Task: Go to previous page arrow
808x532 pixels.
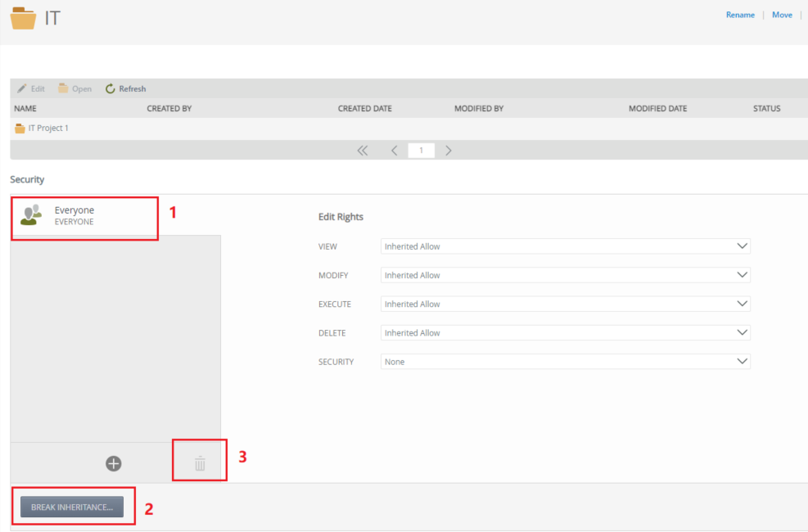Action: click(394, 151)
